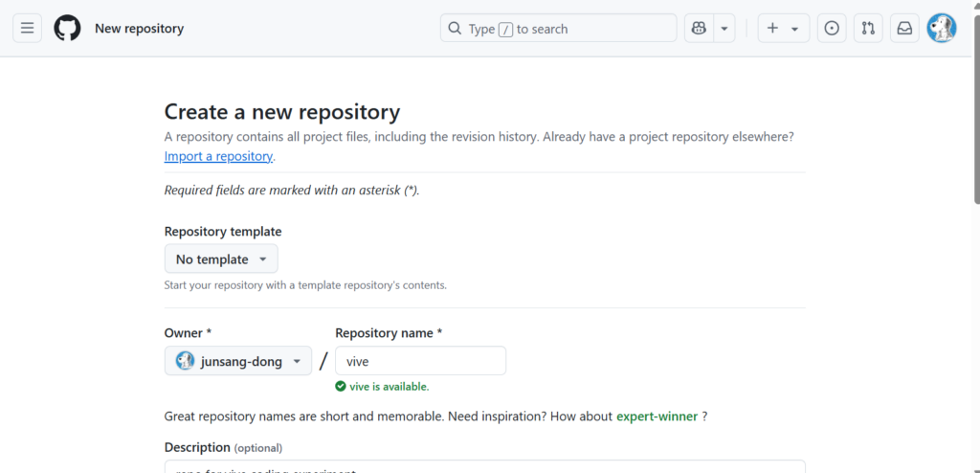The height and width of the screenshot is (473, 980).
Task: Click the magnifier icon in search bar
Action: click(x=455, y=29)
